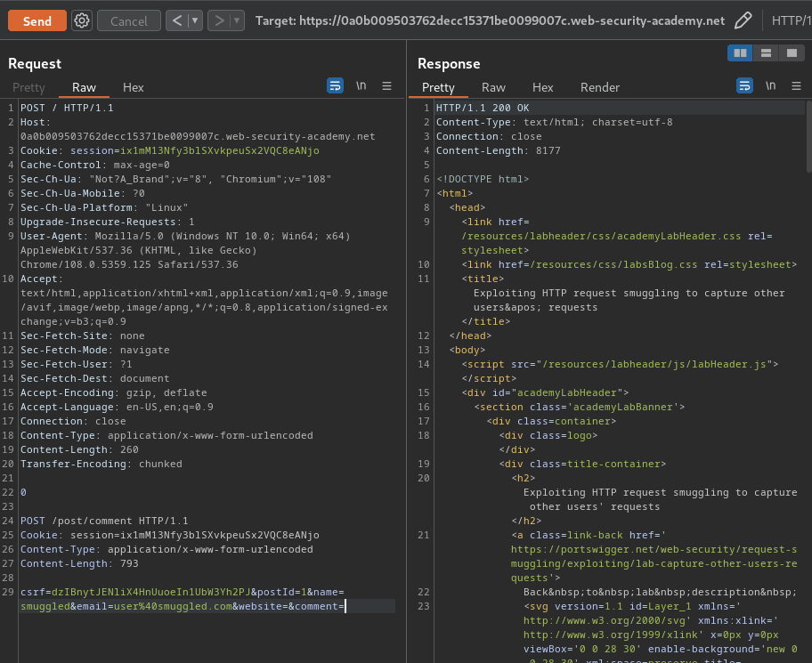Switch to combined tabbed layout view
Screen dimensions: 812x663
tap(792, 53)
